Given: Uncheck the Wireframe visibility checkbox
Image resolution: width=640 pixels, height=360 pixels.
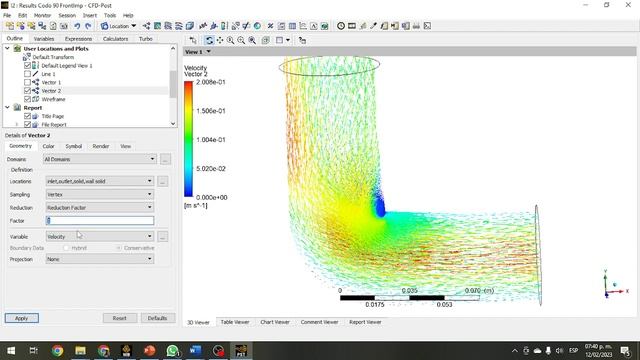Looking at the screenshot, I should tap(27, 99).
